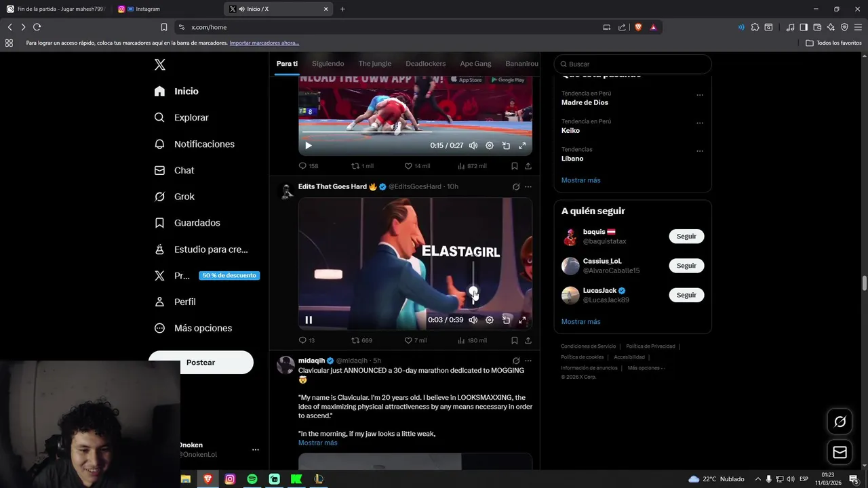Open the Explorar search page
This screenshot has height=488, width=868.
click(x=181, y=117)
